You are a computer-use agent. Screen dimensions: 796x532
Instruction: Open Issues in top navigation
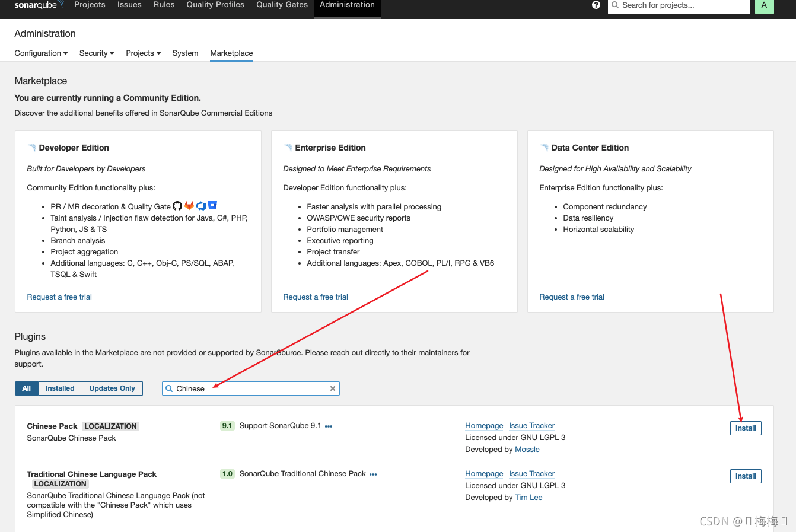pos(129,5)
